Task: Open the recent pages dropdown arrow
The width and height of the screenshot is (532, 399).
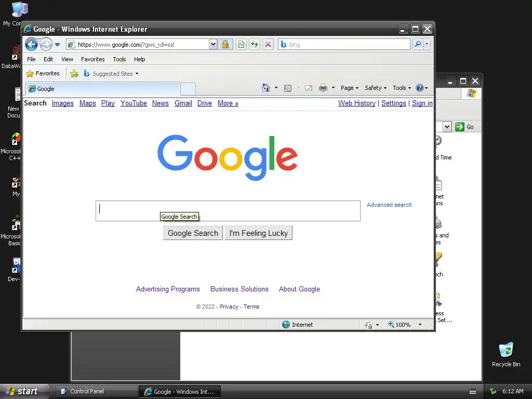Action: pyautogui.click(x=57, y=45)
